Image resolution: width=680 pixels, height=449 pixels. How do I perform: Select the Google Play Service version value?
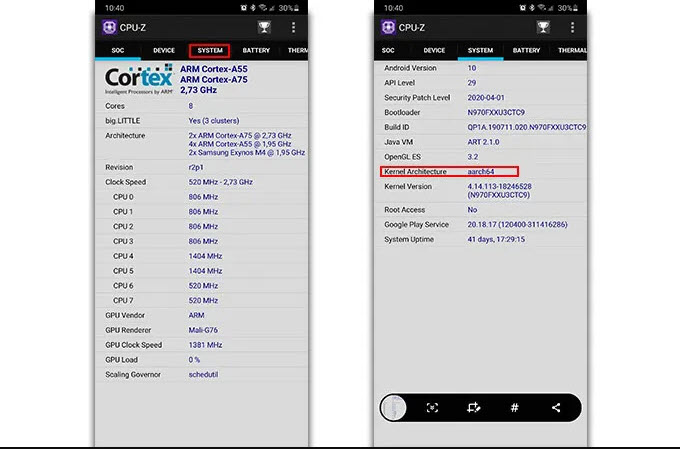pyautogui.click(x=517, y=224)
